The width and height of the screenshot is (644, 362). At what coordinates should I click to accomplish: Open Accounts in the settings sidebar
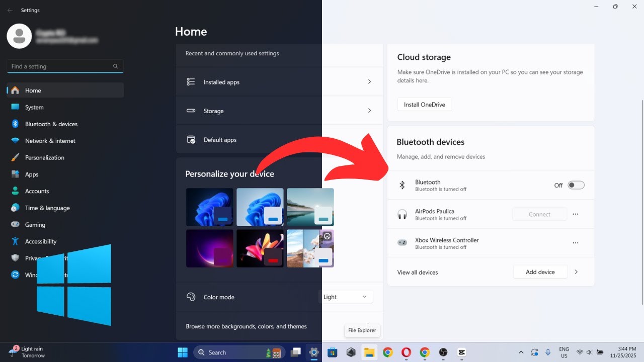click(65, 191)
